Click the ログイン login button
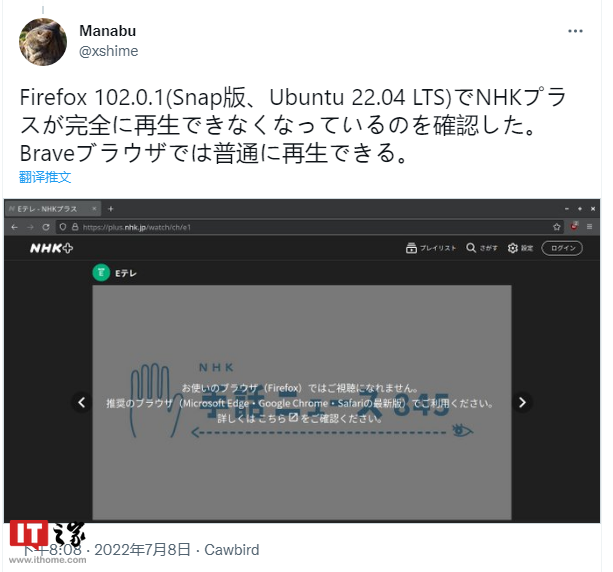 562,248
